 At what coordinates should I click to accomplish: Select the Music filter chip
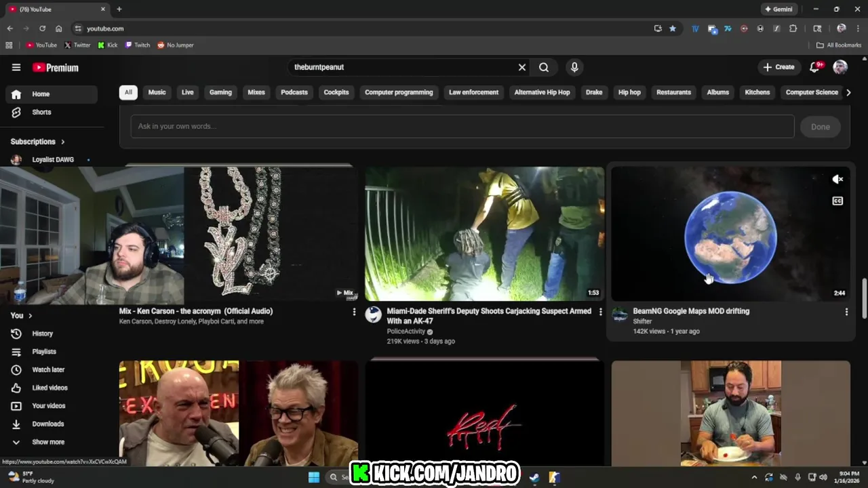point(157,92)
